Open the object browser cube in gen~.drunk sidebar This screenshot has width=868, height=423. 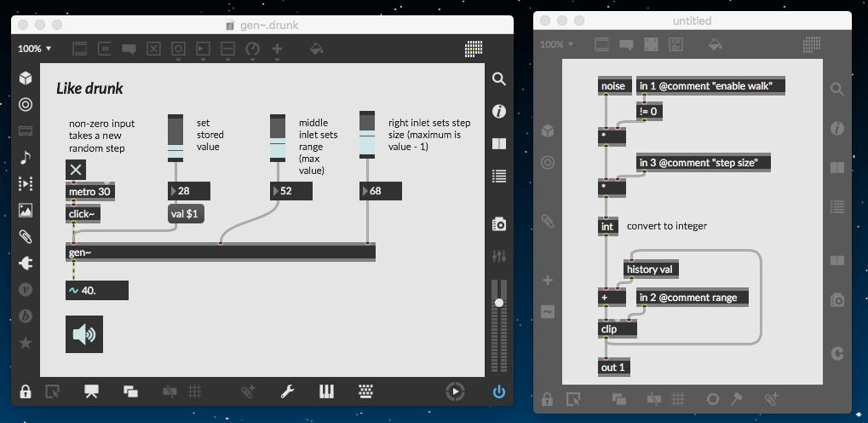pyautogui.click(x=26, y=78)
